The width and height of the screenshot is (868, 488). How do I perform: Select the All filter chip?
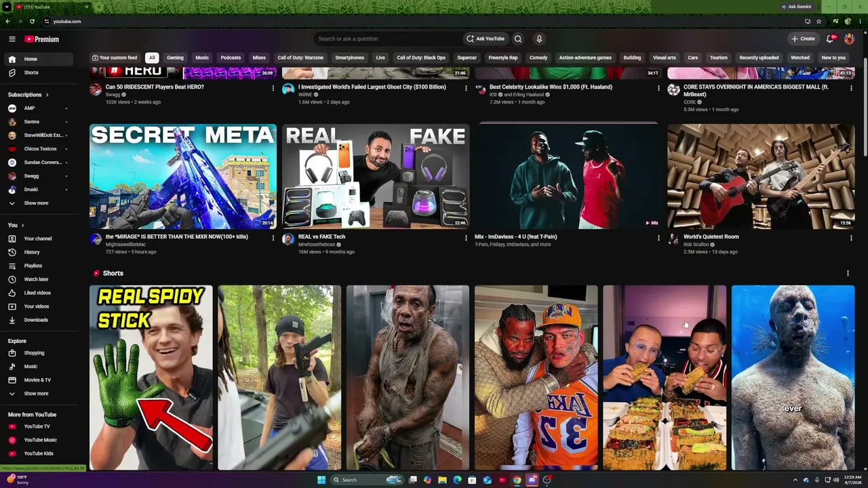coord(152,58)
